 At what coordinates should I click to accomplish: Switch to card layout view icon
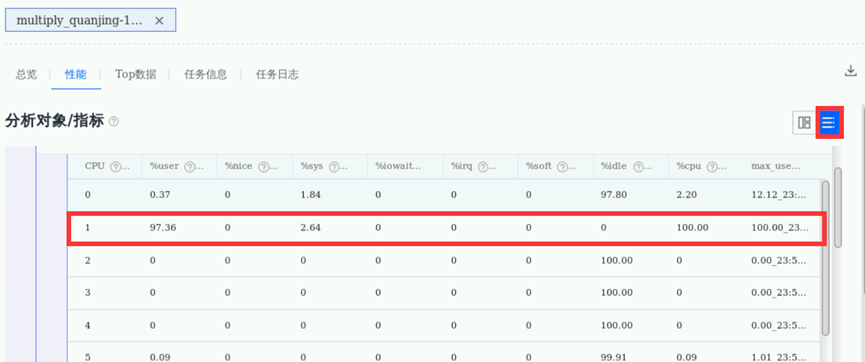coord(804,123)
